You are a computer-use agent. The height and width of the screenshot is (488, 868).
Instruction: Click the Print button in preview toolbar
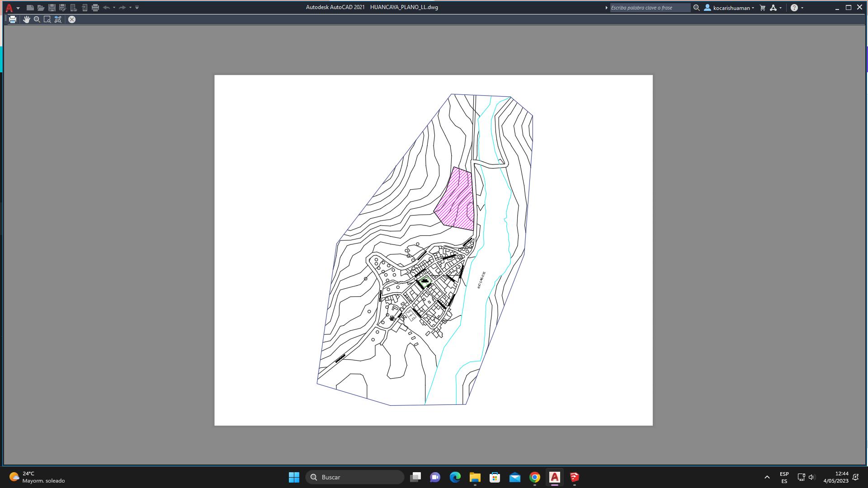click(13, 19)
